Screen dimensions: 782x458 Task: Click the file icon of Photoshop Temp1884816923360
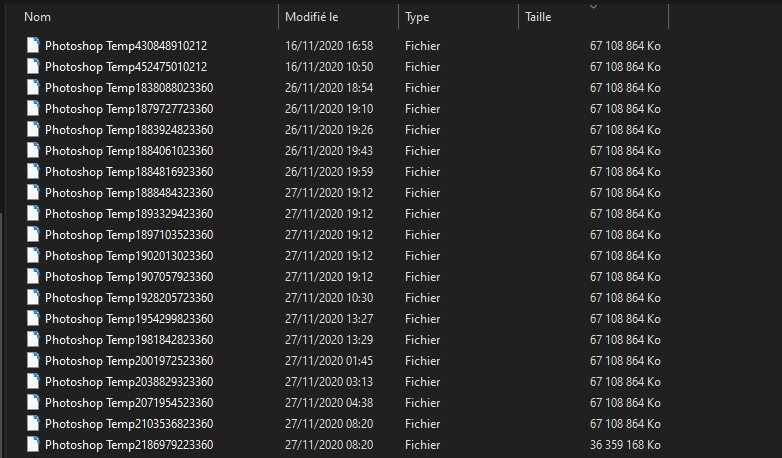tap(33, 171)
